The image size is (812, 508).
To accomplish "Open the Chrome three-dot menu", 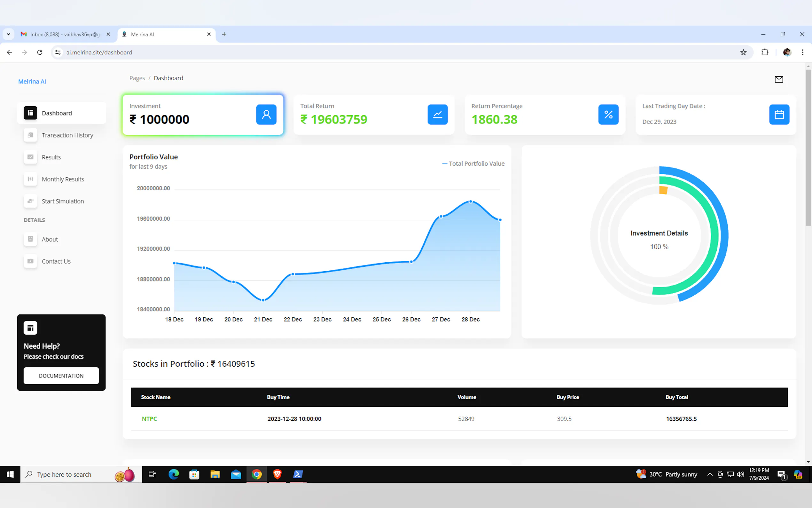I will click(802, 52).
